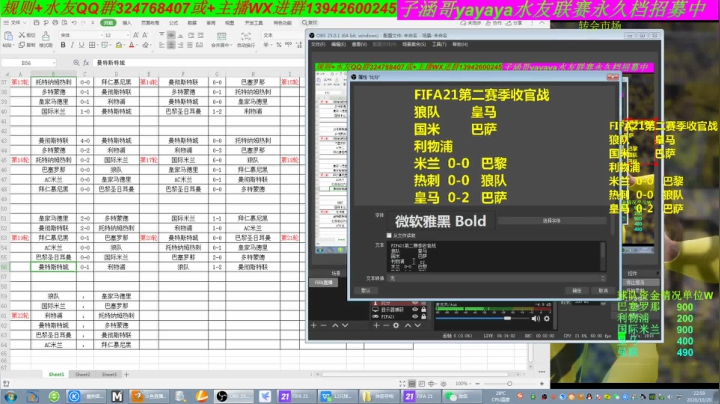Viewport: 720px width, 404px height.
Task: Click the percent style icon
Action: (278, 45)
